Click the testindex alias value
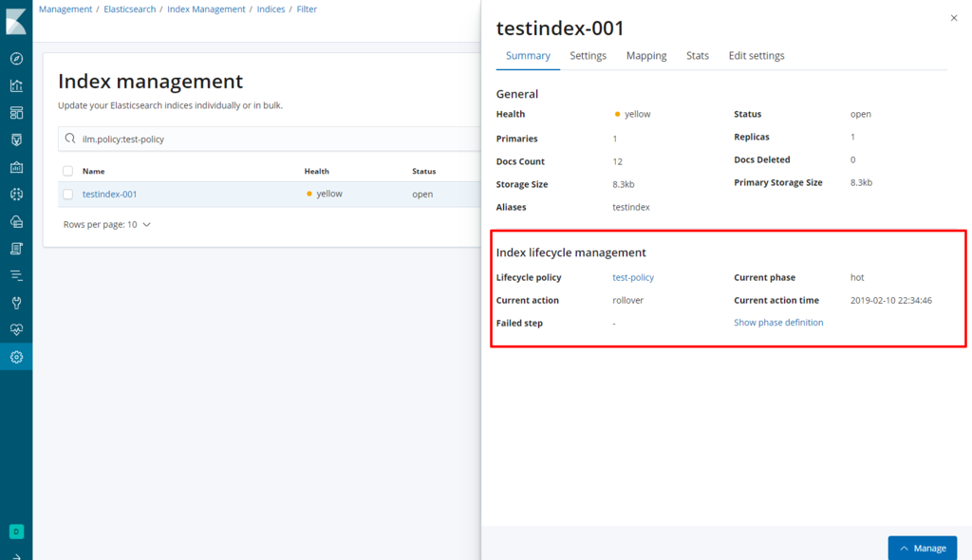The image size is (972, 560). pyautogui.click(x=631, y=207)
